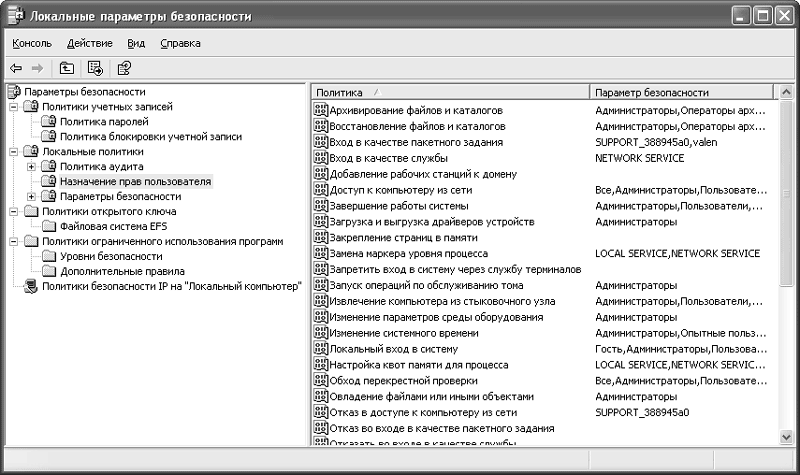Expand the Политика аудита node
This screenshot has width=800, height=475.
(x=32, y=166)
